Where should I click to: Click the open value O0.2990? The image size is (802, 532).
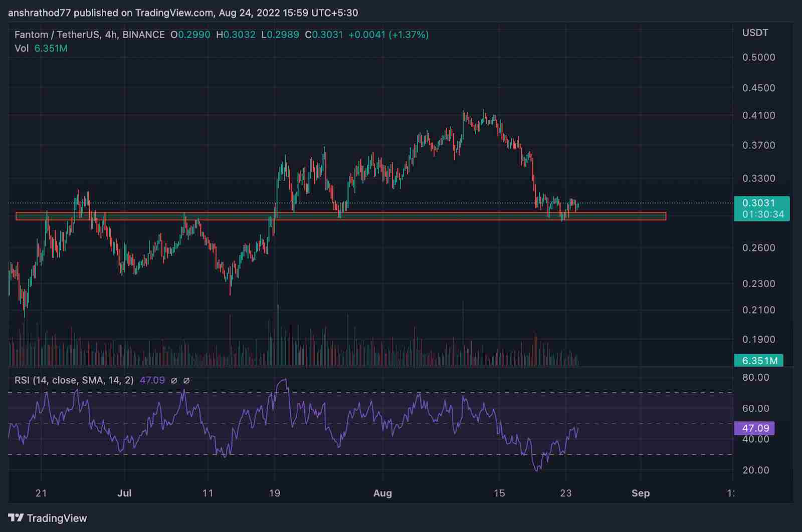pos(190,35)
